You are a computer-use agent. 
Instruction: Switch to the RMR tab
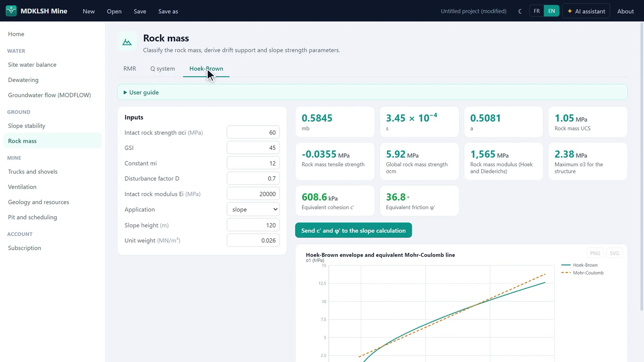(130, 68)
